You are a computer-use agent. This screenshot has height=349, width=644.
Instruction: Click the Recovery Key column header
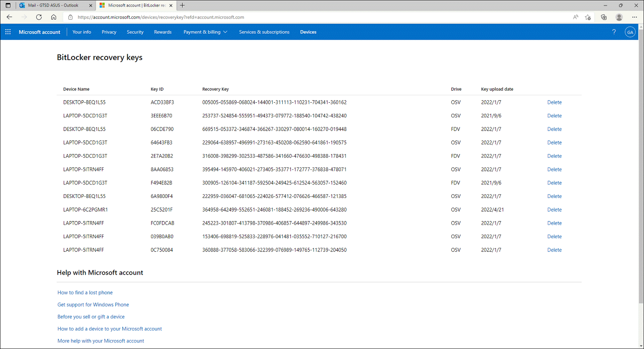215,89
